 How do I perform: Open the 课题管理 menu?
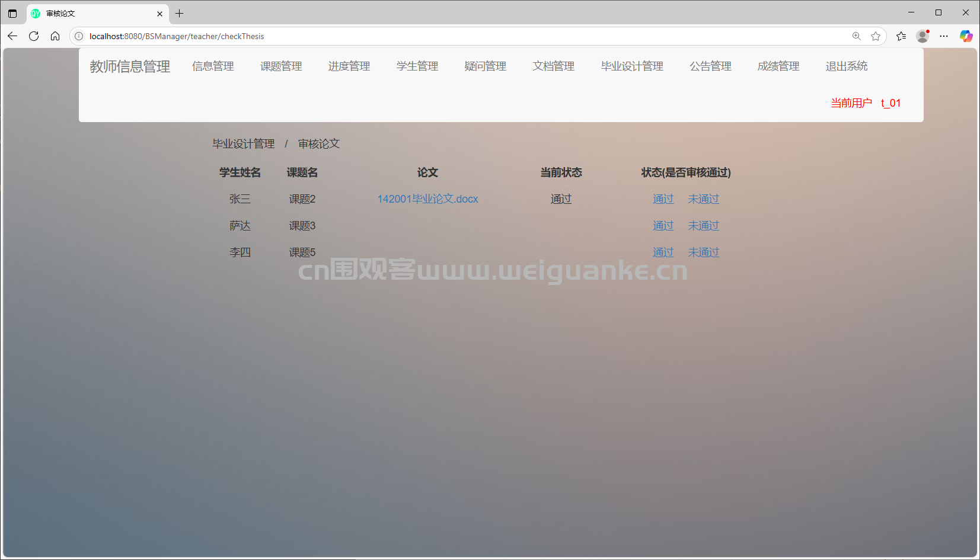pyautogui.click(x=281, y=66)
